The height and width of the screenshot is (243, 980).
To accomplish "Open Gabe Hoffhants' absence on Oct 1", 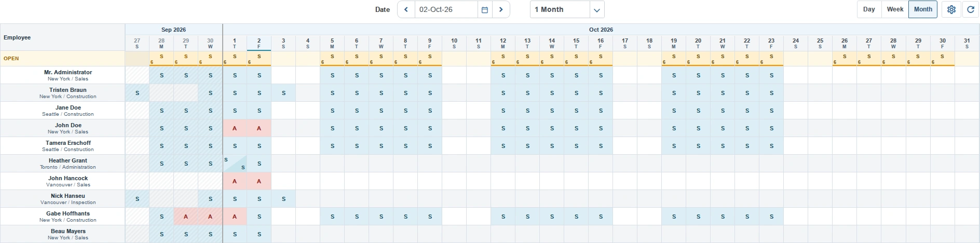I will click(x=235, y=217).
